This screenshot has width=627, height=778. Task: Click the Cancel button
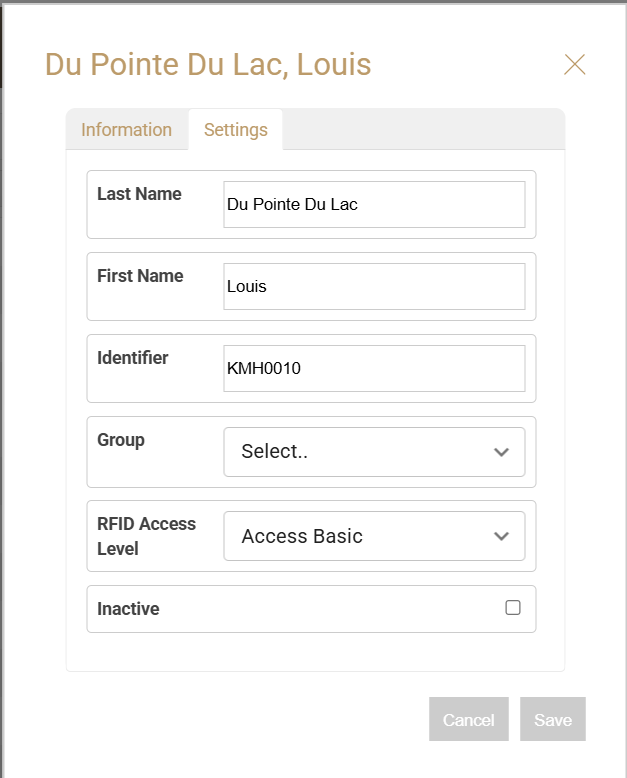(469, 719)
